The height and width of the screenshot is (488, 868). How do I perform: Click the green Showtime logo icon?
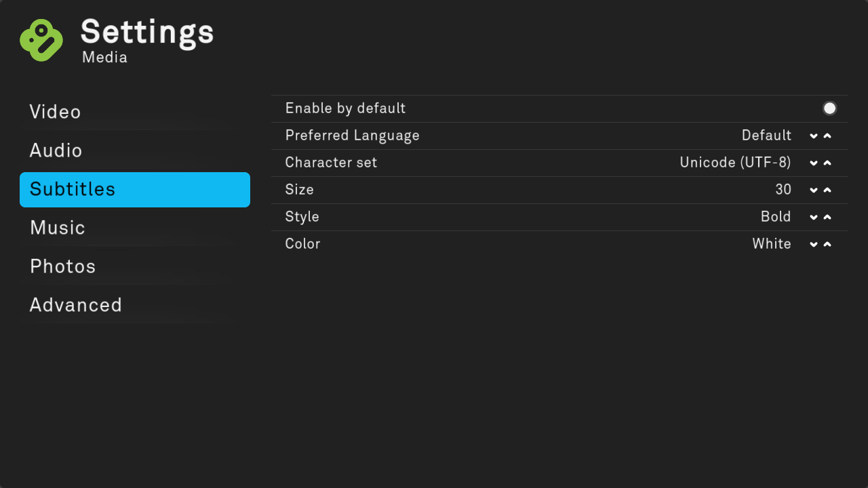pos(41,40)
